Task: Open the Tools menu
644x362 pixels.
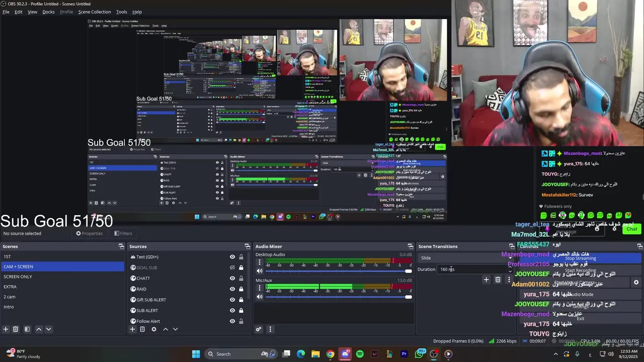Action: click(122, 12)
